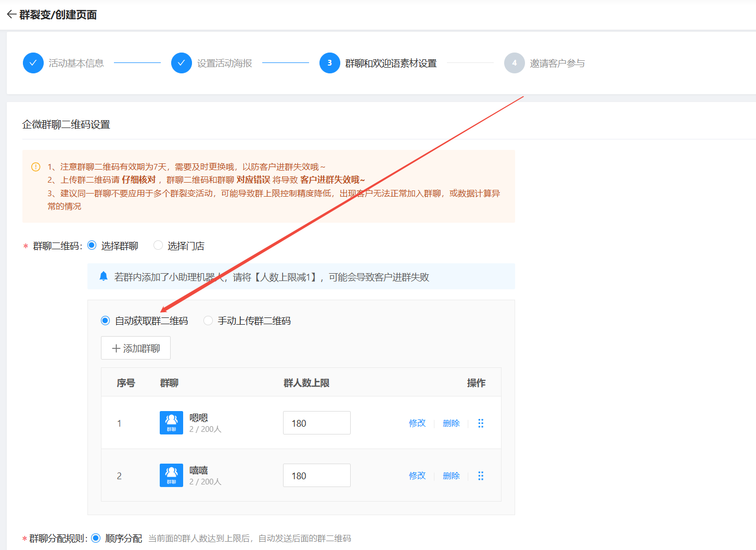
Task: Click step 4 circle for 邀请客户参与
Action: click(x=514, y=63)
